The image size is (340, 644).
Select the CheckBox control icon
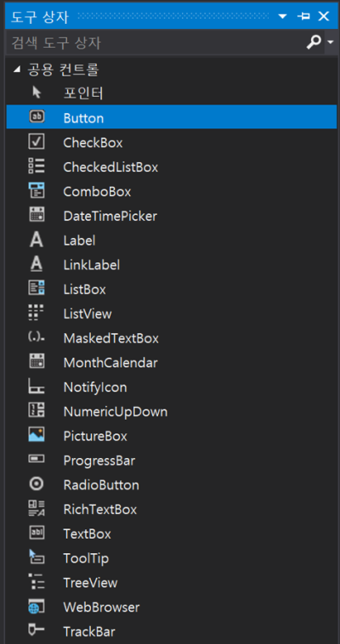coord(37,142)
